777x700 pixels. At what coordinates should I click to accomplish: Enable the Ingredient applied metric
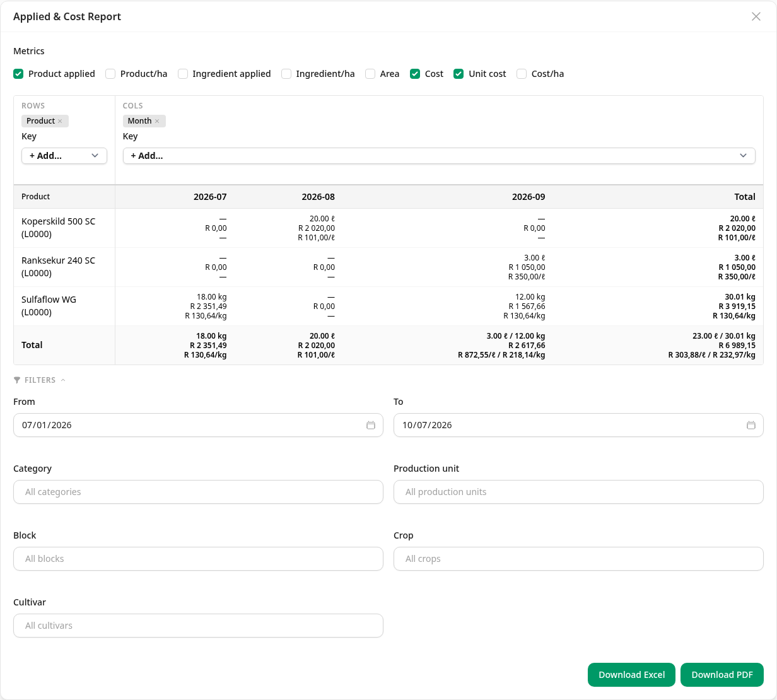(183, 74)
